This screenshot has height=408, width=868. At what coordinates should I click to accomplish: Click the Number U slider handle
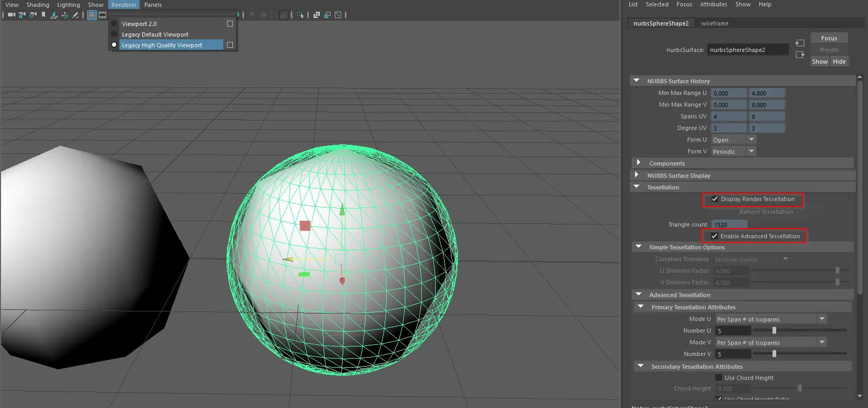pyautogui.click(x=774, y=331)
